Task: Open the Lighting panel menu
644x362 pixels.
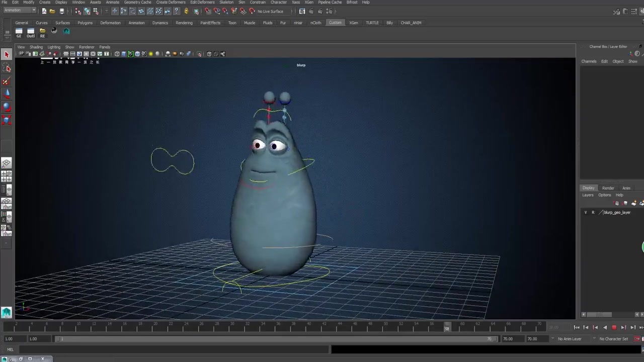Action: point(54,47)
